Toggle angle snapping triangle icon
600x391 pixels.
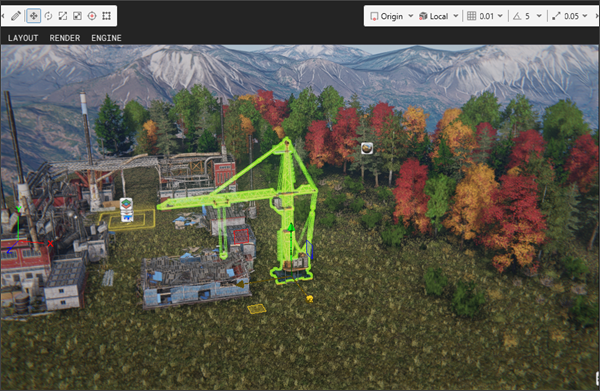(517, 16)
